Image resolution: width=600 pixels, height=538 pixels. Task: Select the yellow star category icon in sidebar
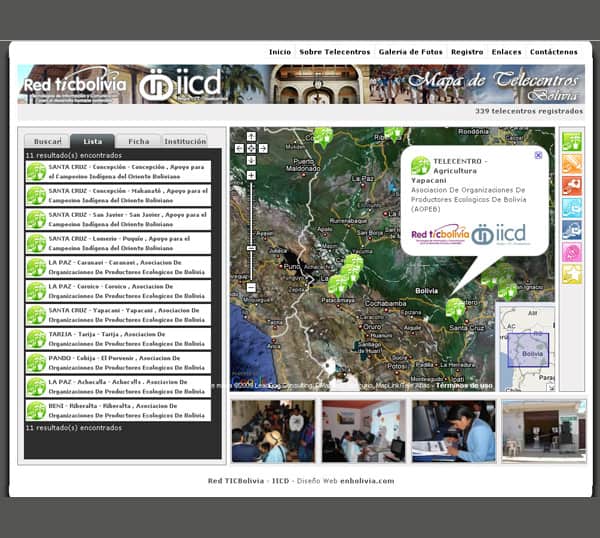(572, 274)
